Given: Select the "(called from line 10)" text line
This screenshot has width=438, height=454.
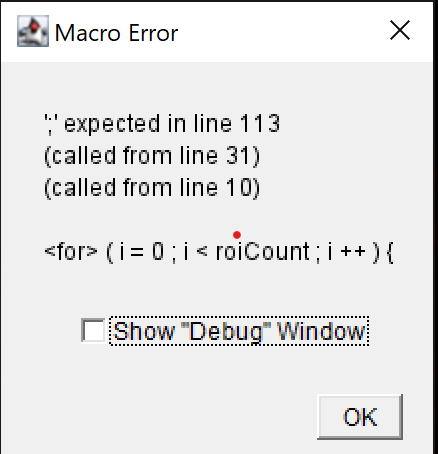Looking at the screenshot, I should tap(152, 188).
